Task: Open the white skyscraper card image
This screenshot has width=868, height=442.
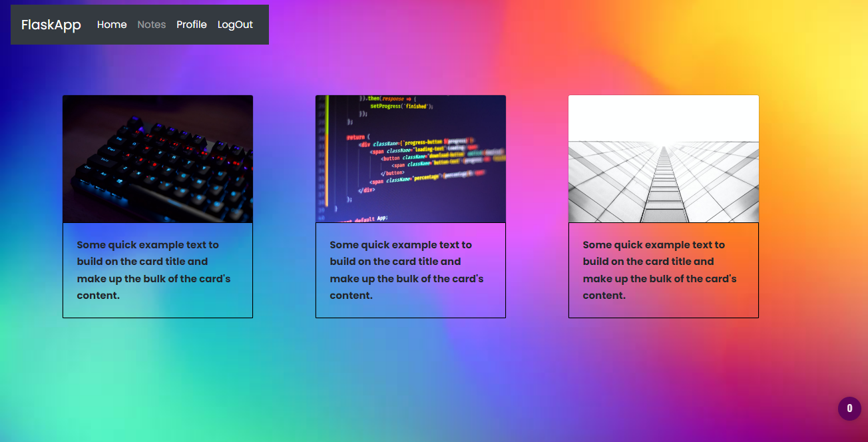Action: click(664, 159)
